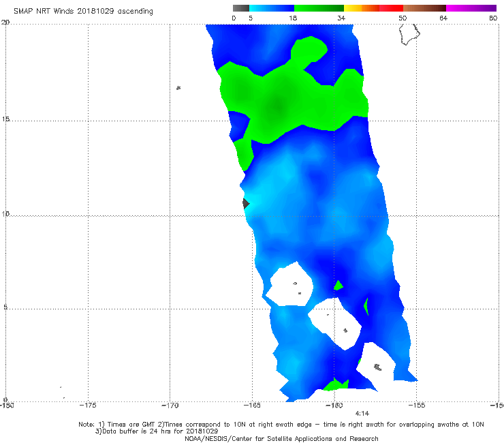Click the latitude label "15" on the left axis
Image resolution: width=504 pixels, height=443 pixels.
(x=5, y=119)
